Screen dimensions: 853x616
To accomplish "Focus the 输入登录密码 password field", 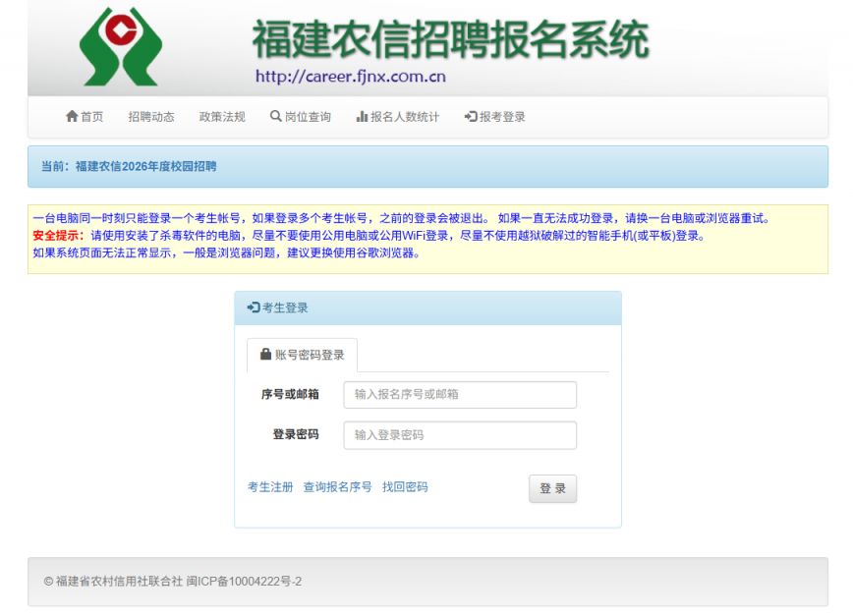I will pos(459,435).
